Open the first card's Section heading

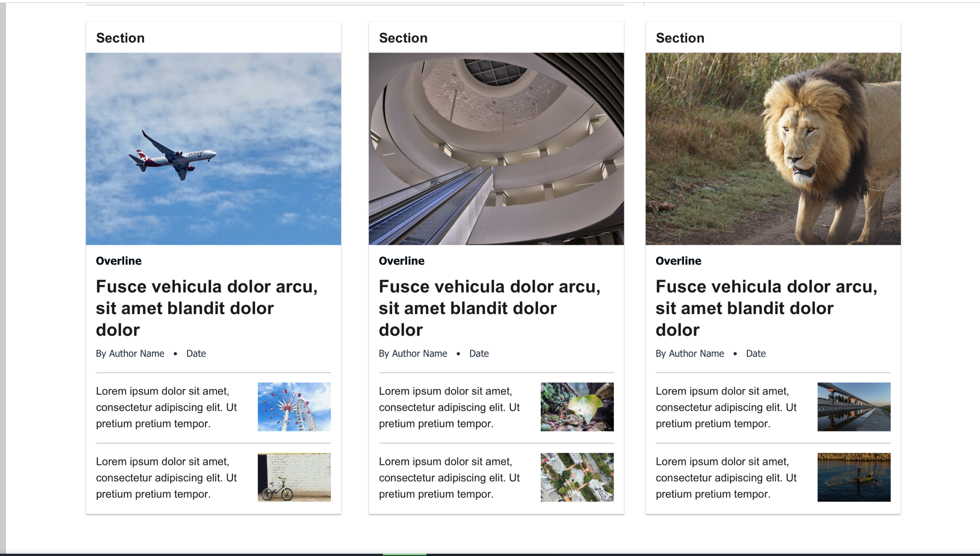[x=120, y=38]
